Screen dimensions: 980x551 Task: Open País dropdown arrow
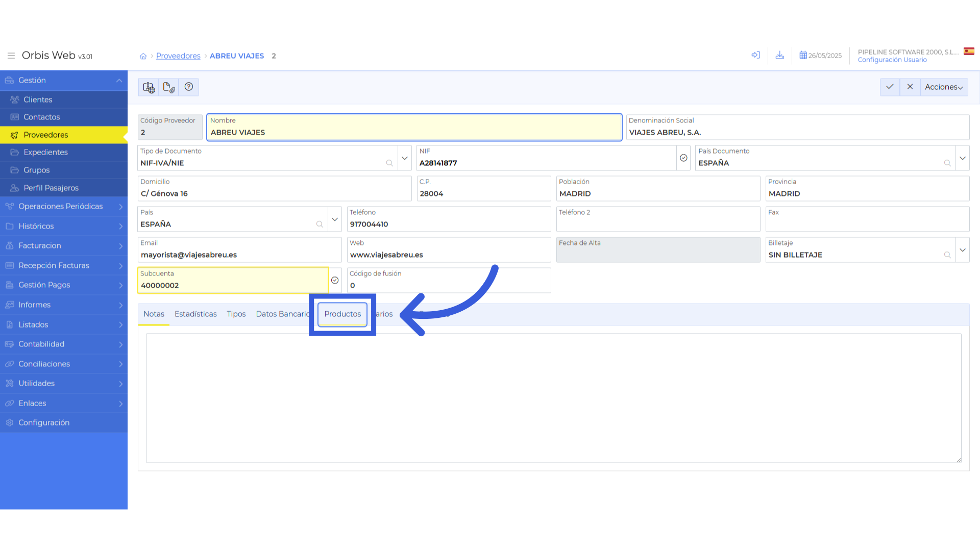(x=335, y=219)
